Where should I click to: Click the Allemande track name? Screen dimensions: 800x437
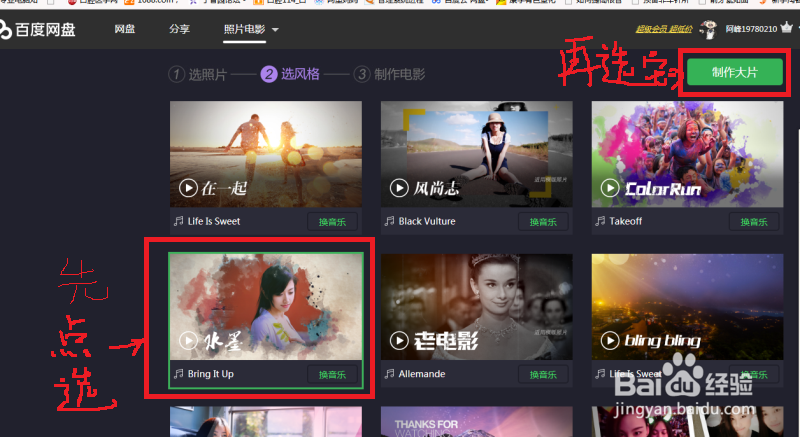[422, 374]
